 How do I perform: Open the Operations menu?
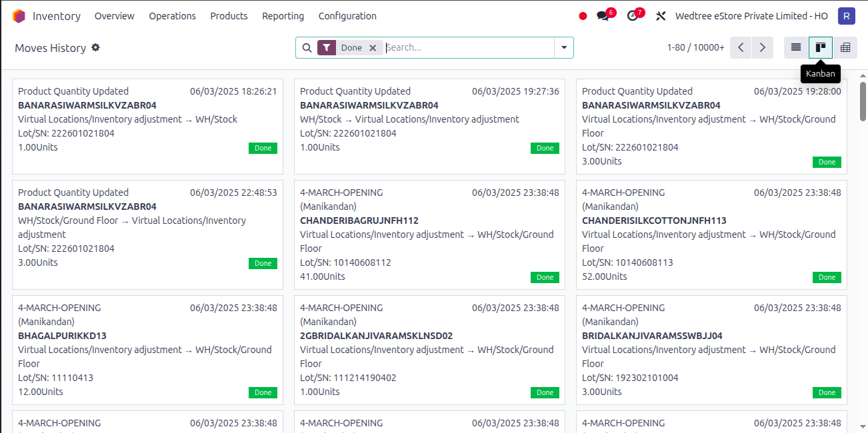[173, 16]
